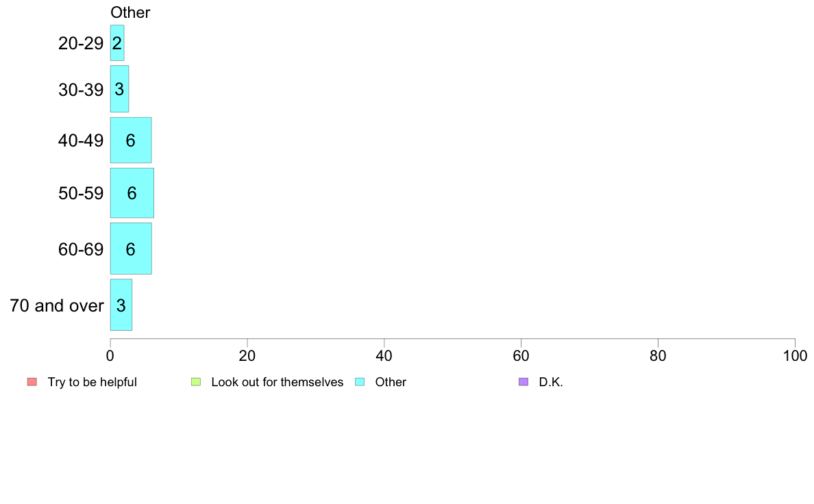Click the 40 tick label on axis
The image size is (814, 504).
pyautogui.click(x=384, y=355)
